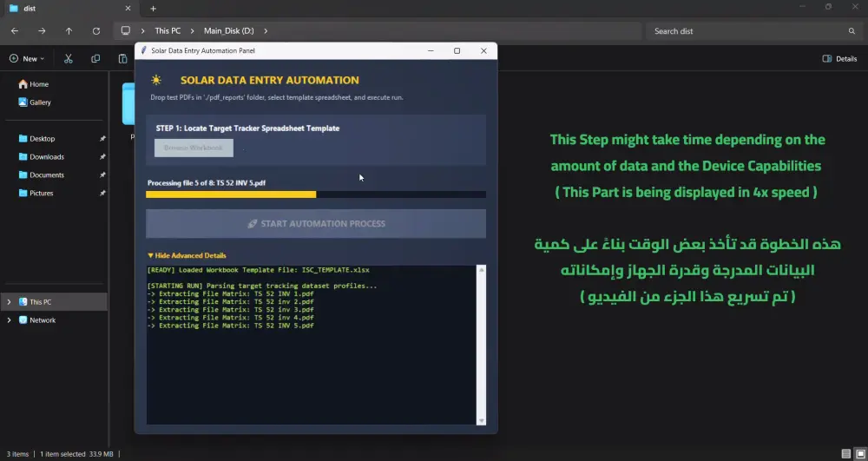Open Gallery in navigation pane
The height and width of the screenshot is (461, 868).
point(35,102)
